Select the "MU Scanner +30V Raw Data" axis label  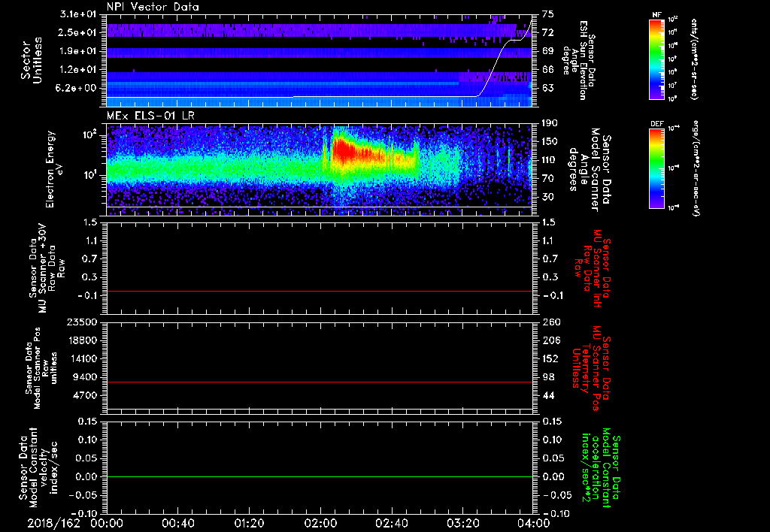point(47,268)
